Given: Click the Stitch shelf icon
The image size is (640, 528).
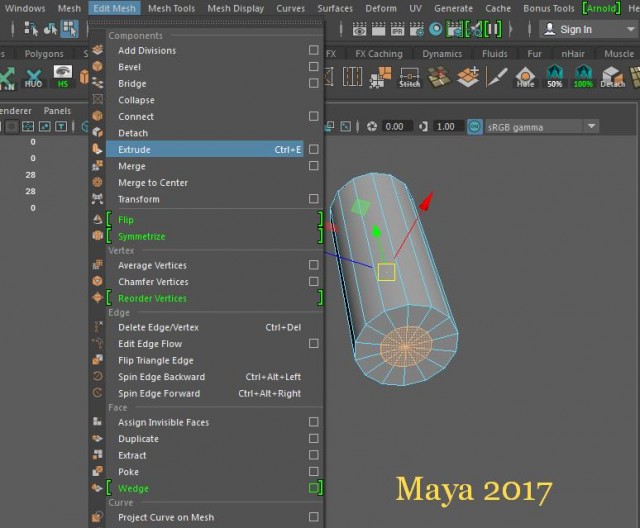Looking at the screenshot, I should point(409,78).
